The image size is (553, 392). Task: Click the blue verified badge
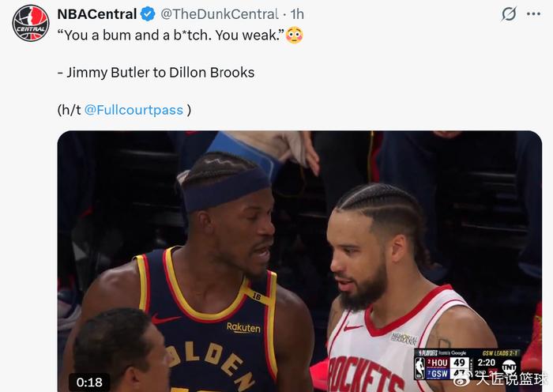[x=148, y=14]
